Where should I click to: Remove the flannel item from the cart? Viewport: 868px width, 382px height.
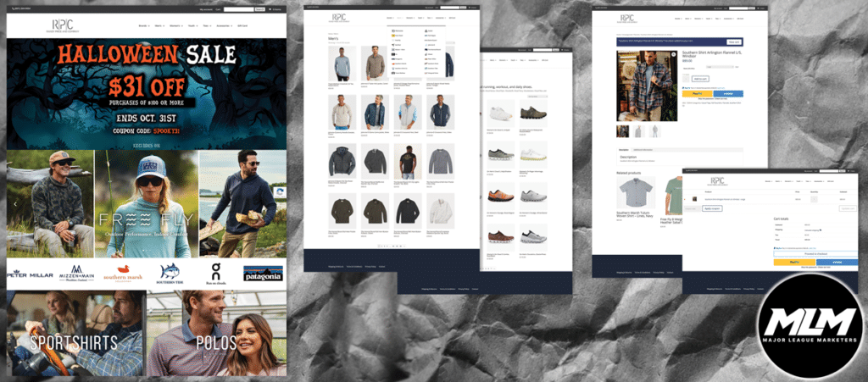click(x=685, y=199)
